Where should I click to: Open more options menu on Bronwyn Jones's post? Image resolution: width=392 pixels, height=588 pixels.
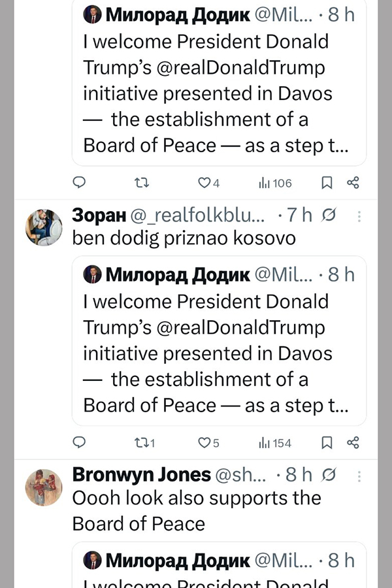point(359,475)
